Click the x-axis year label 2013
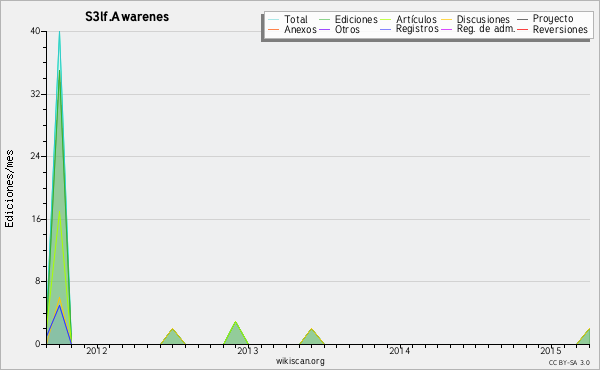The height and width of the screenshot is (370, 600). click(248, 351)
